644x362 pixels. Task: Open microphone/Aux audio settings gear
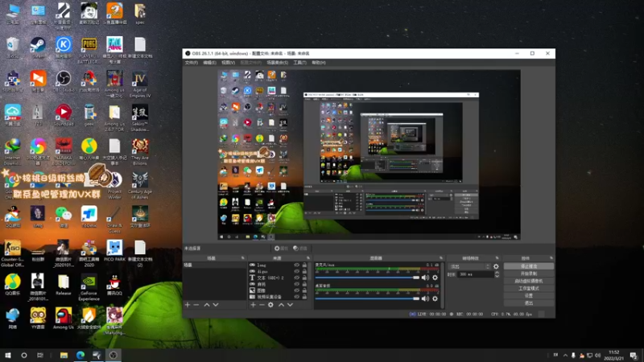[435, 278]
